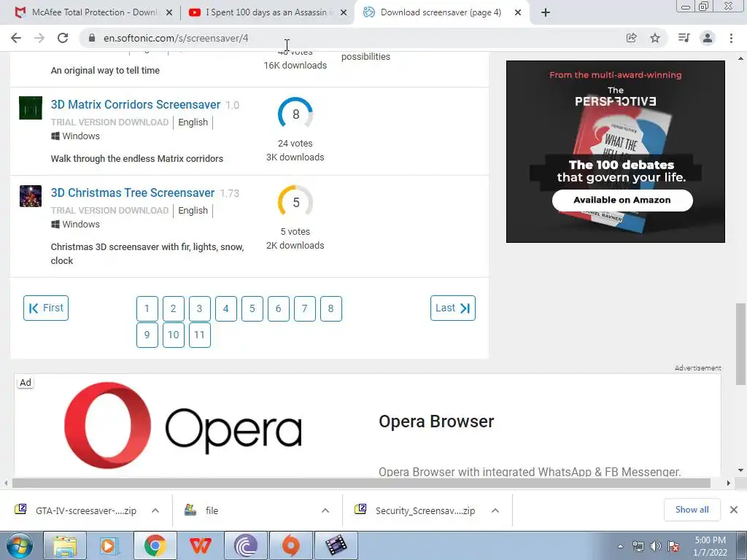The height and width of the screenshot is (560, 747).
Task: Open a new browser tab
Action: [546, 13]
